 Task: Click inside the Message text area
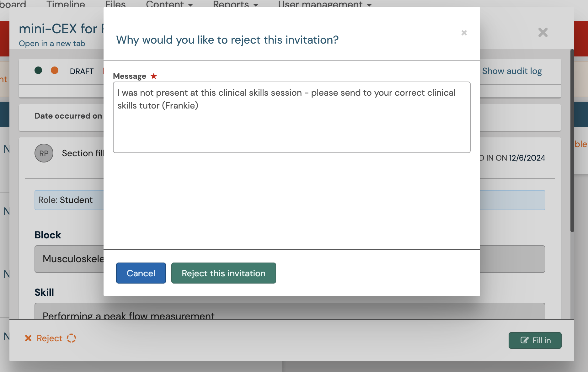[292, 117]
